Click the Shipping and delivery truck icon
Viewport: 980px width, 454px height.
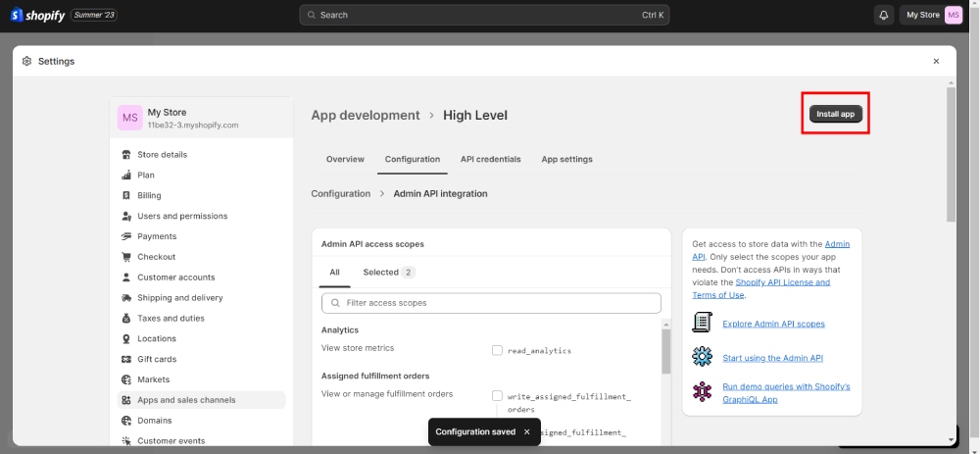point(126,298)
